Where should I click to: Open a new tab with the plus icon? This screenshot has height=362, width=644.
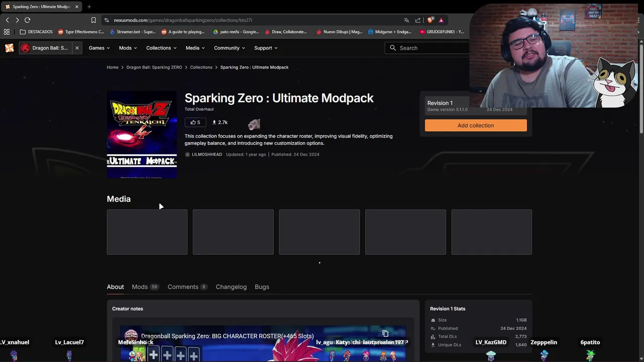pyautogui.click(x=89, y=7)
